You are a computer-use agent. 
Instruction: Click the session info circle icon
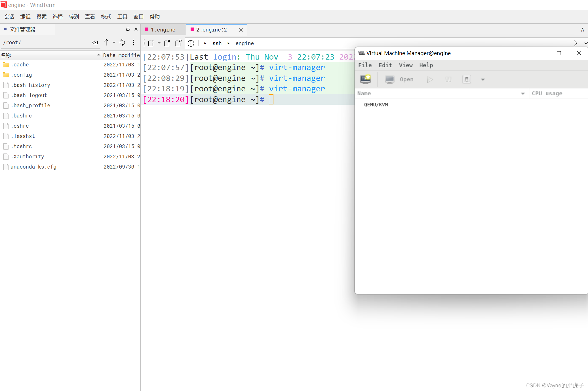pos(191,43)
